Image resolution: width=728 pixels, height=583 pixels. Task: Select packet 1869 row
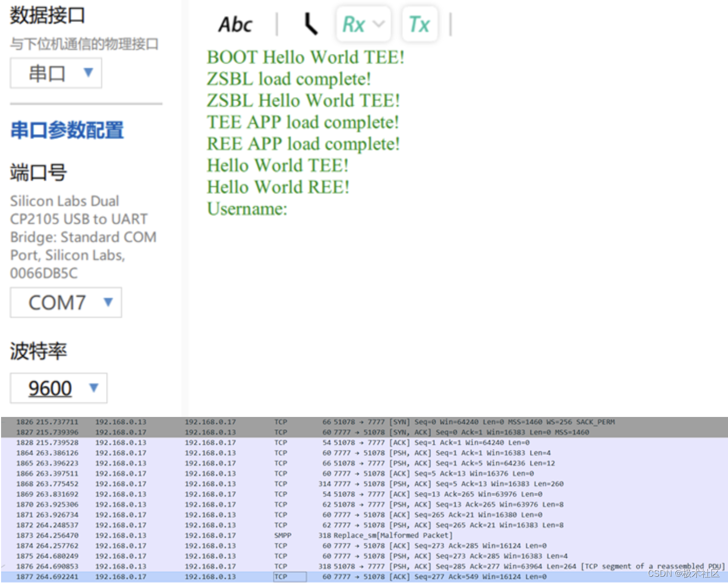[x=364, y=494]
